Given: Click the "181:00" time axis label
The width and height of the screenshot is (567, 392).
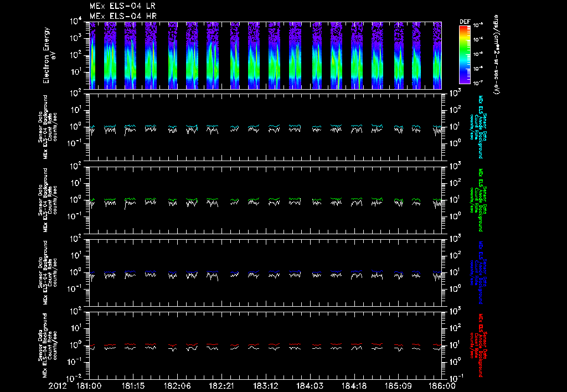Looking at the screenshot, I should pyautogui.click(x=89, y=386).
